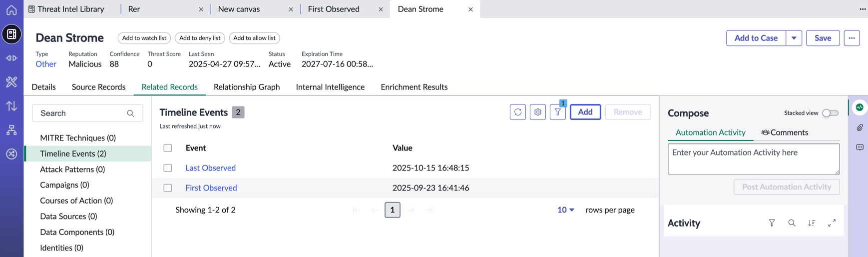Open the attachments paperclip icon

point(860,127)
